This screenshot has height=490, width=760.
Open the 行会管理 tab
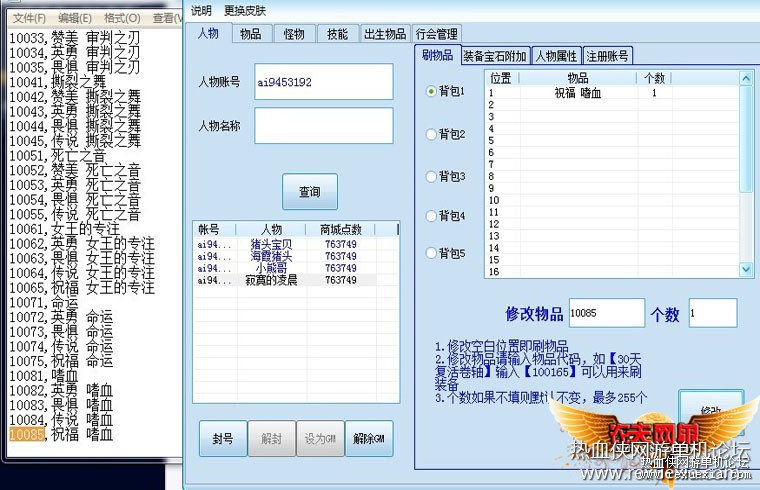(437, 34)
